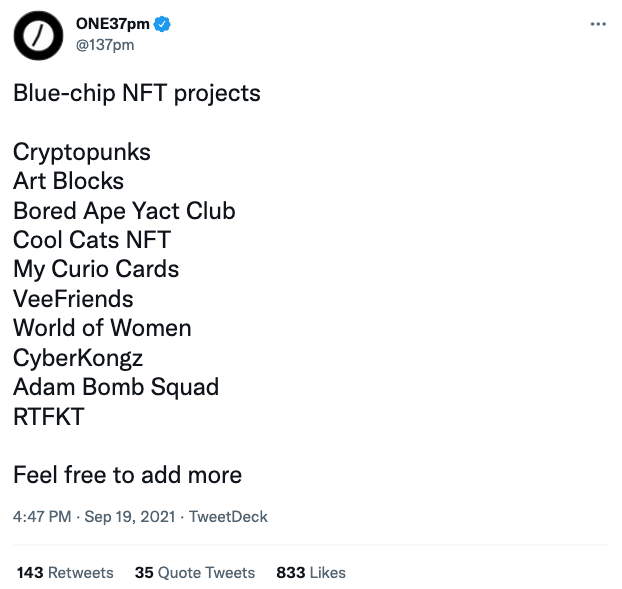
Task: Click the blue verified badge
Action: point(163,25)
